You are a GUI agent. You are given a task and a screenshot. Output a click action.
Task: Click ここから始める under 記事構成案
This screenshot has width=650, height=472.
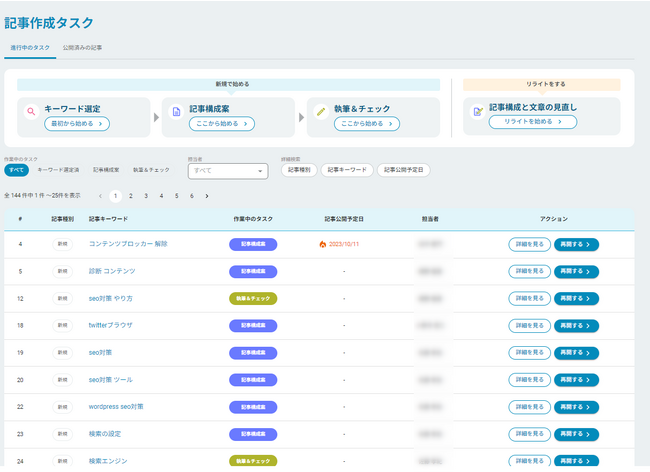(222, 124)
